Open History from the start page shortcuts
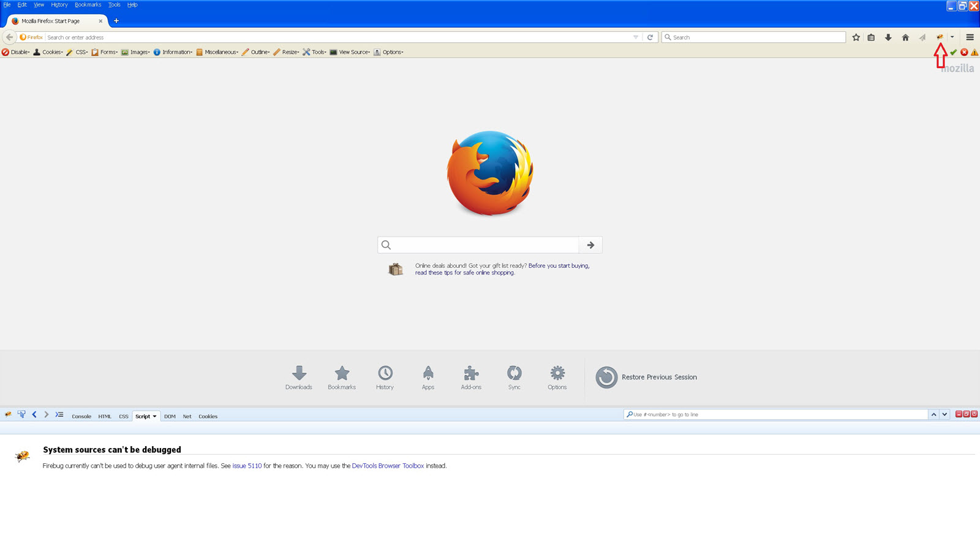This screenshot has width=980, height=535. (x=385, y=378)
